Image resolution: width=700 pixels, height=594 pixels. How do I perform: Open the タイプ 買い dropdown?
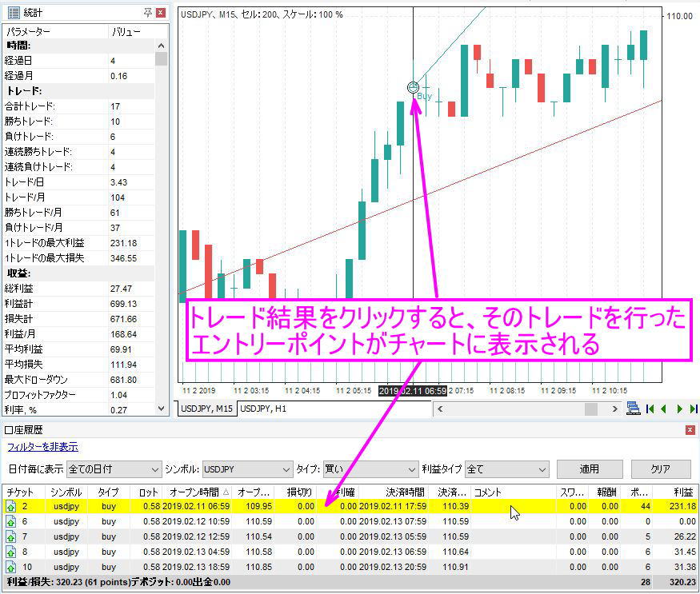pyautogui.click(x=370, y=469)
